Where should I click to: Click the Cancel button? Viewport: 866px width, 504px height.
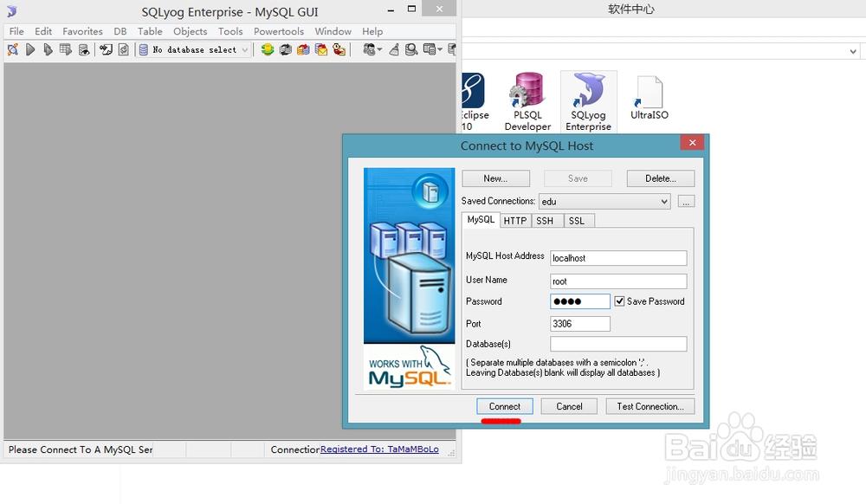click(x=569, y=406)
